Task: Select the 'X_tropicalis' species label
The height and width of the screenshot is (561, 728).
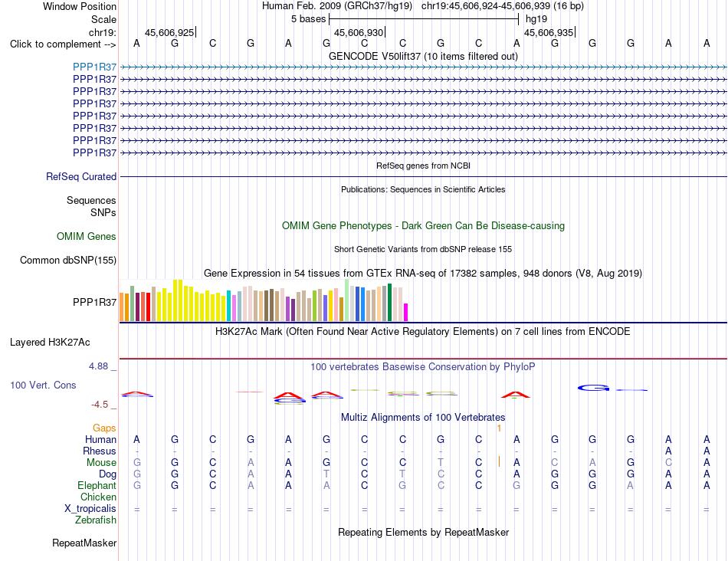Action: pos(90,509)
